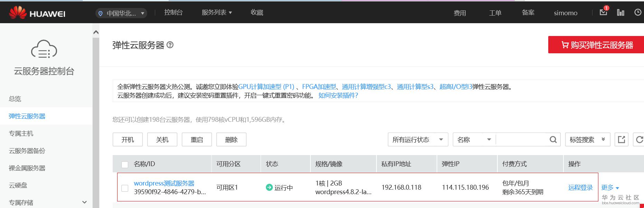The height and width of the screenshot is (208, 644).
Task: Click the 可用区1 cell
Action: click(227, 188)
